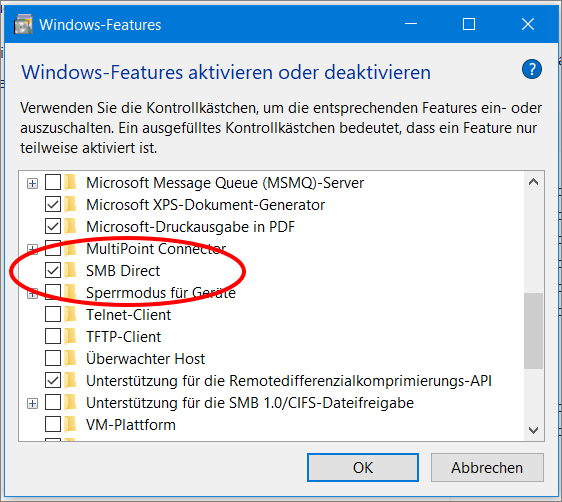The width and height of the screenshot is (562, 502).
Task: Click folder icon beside VM-Plattform
Action: point(71,425)
